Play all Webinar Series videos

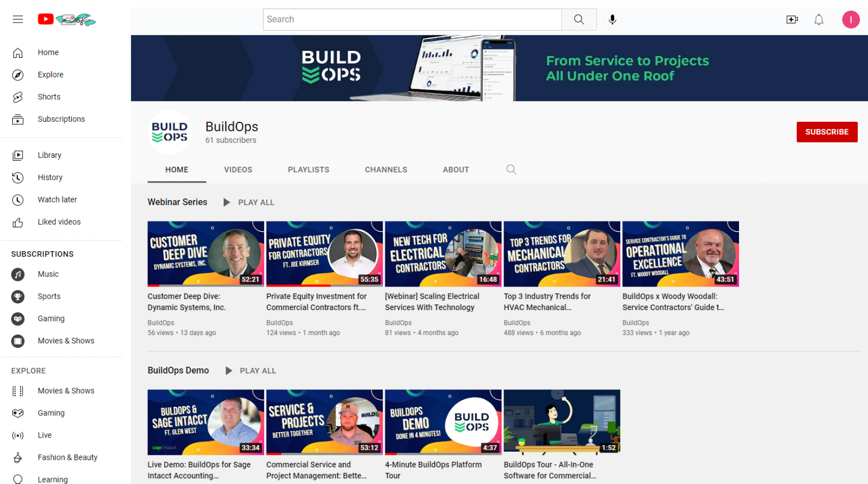point(249,203)
